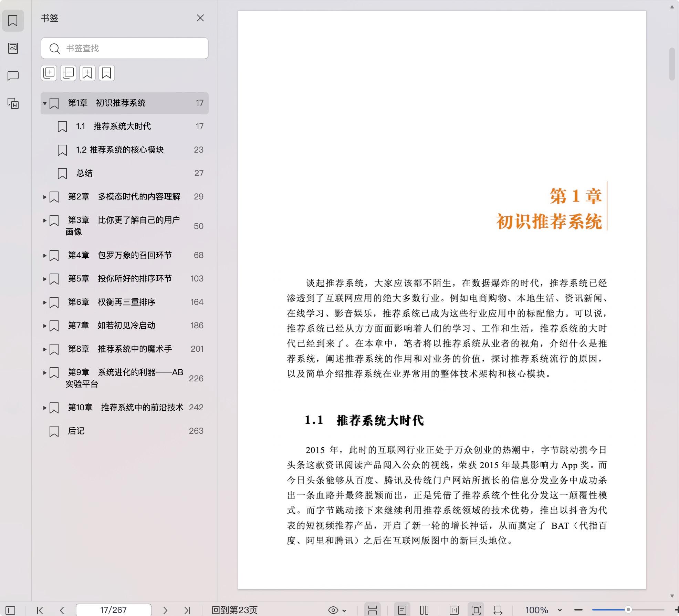Expand the 第10章 推荐系统中的前沿技术 bookmark
This screenshot has height=616, width=679.
45,408
